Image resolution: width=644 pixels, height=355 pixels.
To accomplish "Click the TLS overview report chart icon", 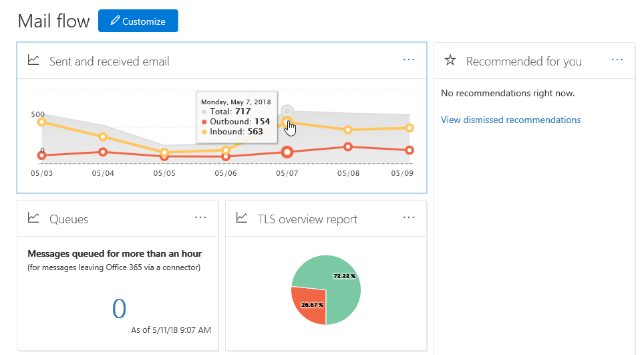I will pyautogui.click(x=242, y=218).
